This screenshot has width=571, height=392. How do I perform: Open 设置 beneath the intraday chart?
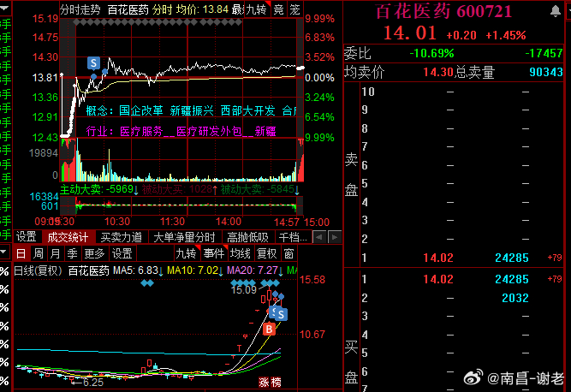[x=27, y=237]
